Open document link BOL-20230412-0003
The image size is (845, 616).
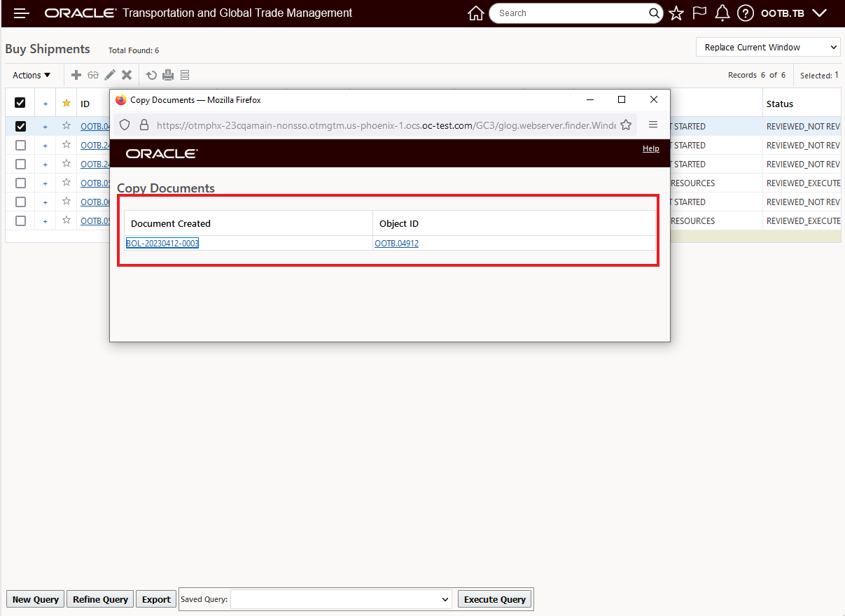click(162, 244)
